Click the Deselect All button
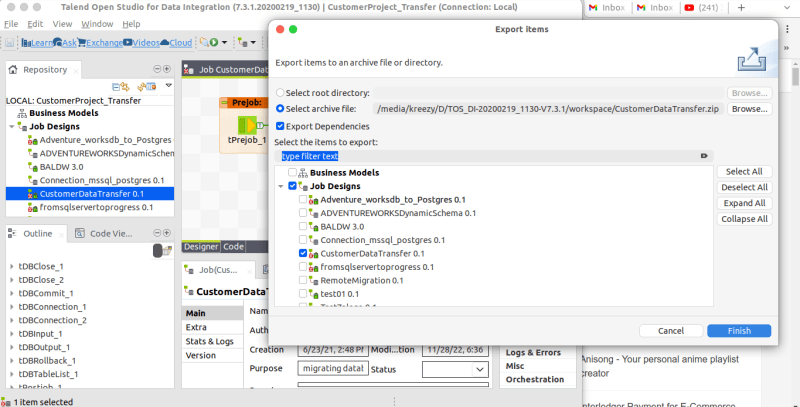Image resolution: width=800 pixels, height=407 pixels. 744,187
